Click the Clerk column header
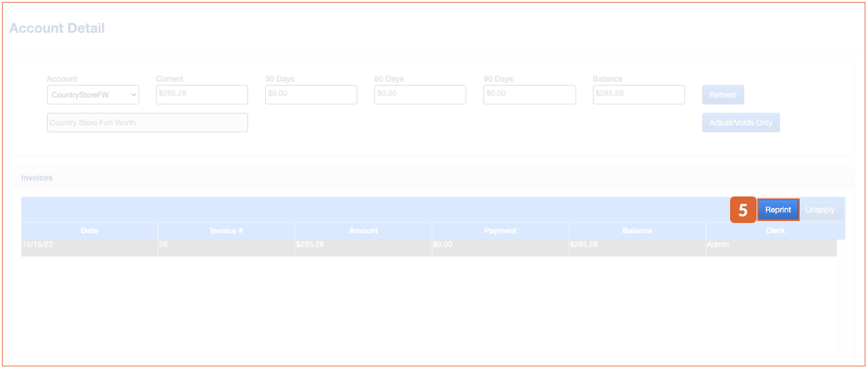This screenshot has height=369, width=868. (x=775, y=231)
